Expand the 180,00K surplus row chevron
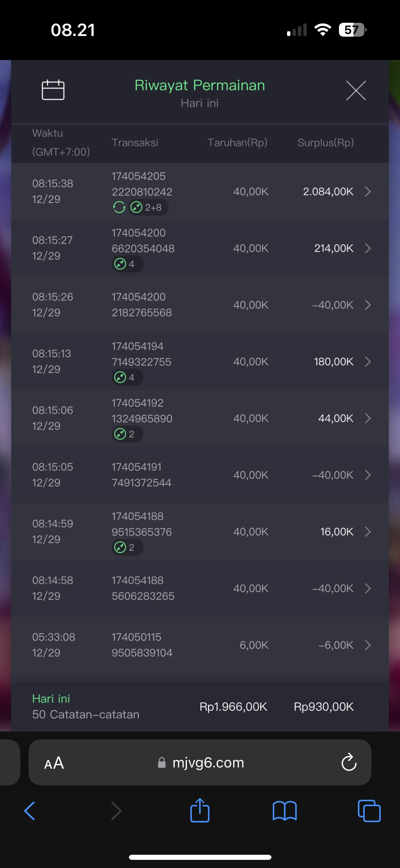The image size is (400, 868). coord(368,362)
